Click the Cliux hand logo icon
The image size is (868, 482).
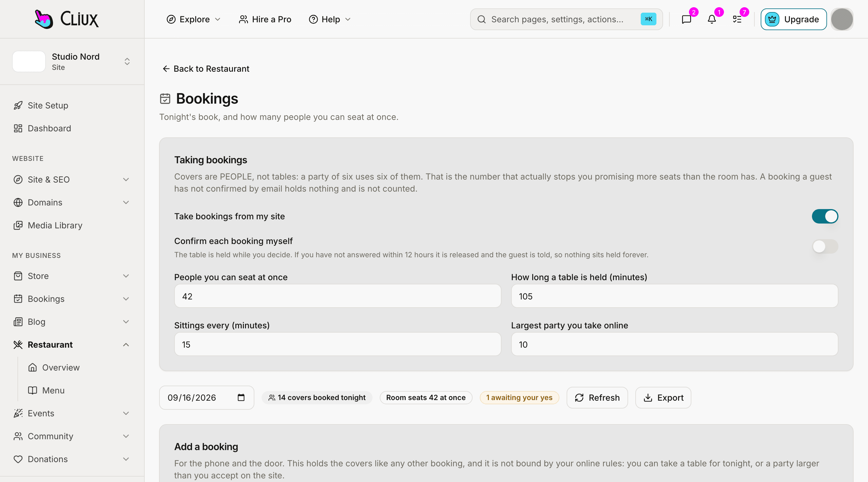[x=44, y=19]
